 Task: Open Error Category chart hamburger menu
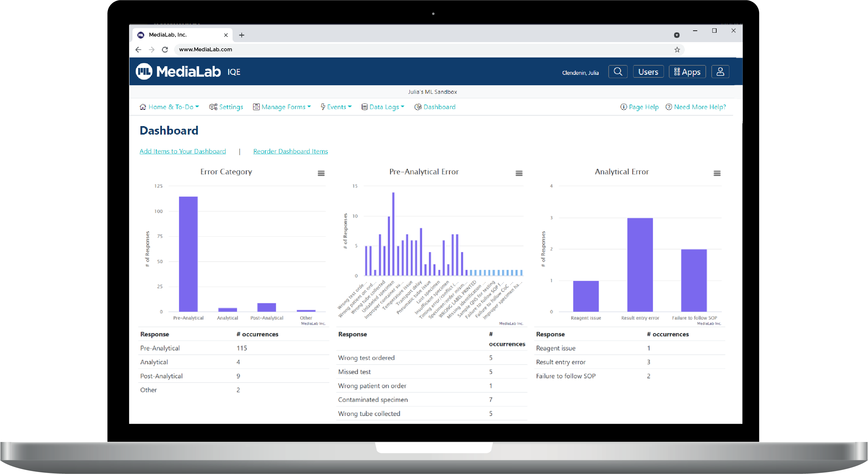pos(321,173)
